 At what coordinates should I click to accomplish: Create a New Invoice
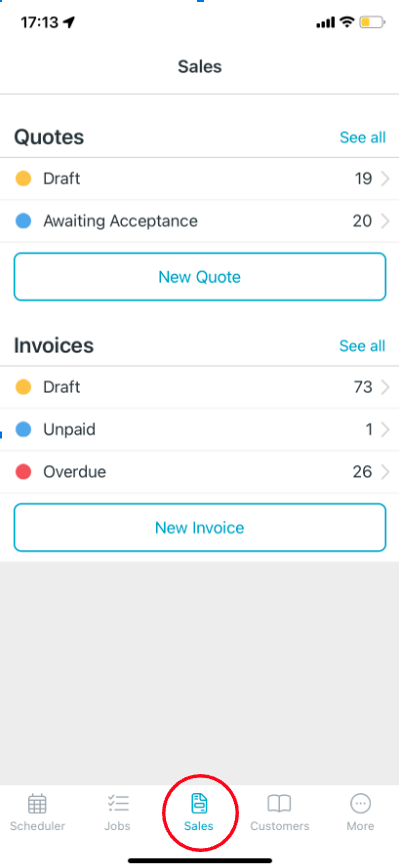(200, 527)
